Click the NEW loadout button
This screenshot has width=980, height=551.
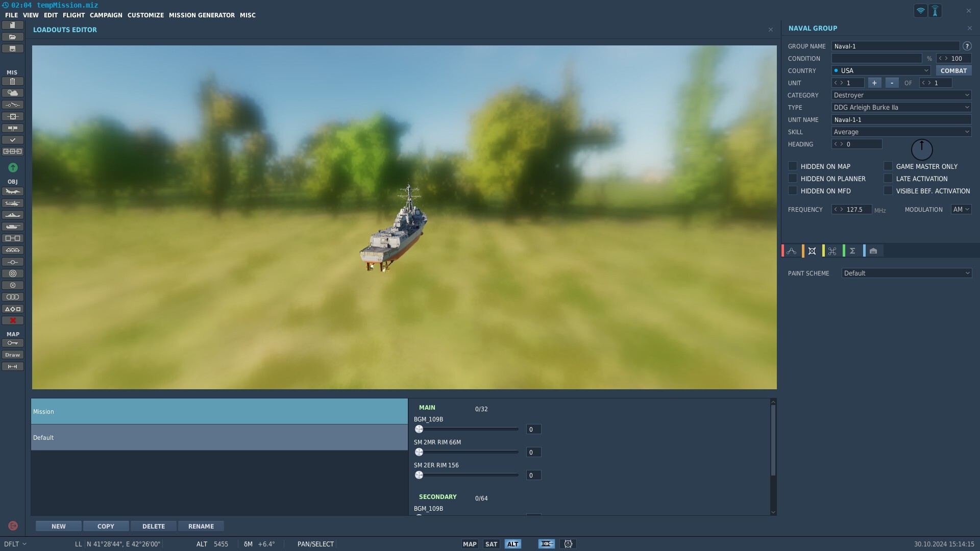58,526
